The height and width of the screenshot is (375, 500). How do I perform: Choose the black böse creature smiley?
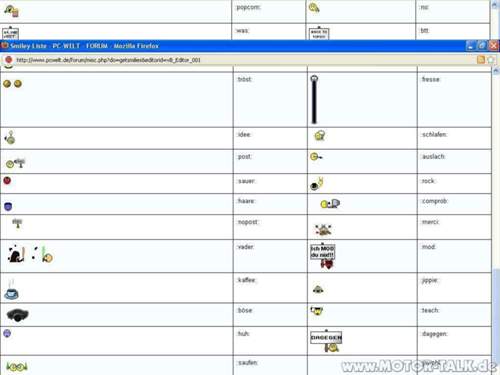(18, 315)
